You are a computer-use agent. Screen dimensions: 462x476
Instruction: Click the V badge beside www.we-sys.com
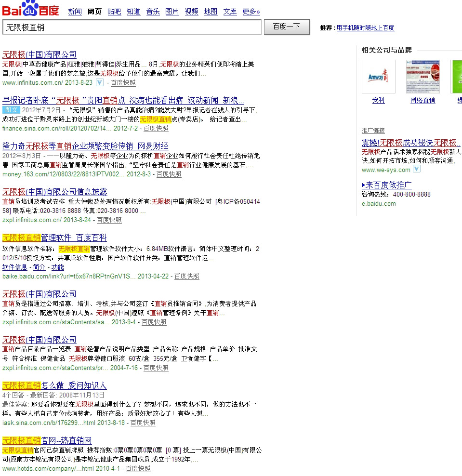coord(417,170)
